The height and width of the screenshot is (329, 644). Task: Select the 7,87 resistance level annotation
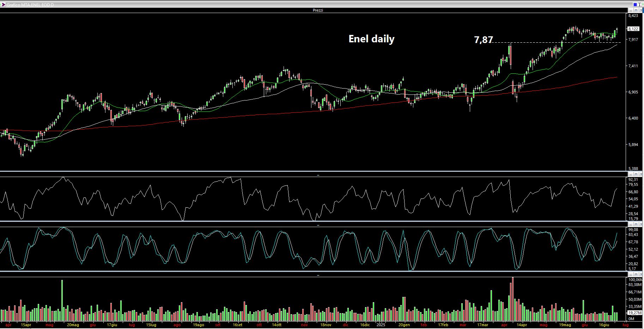pyautogui.click(x=483, y=40)
